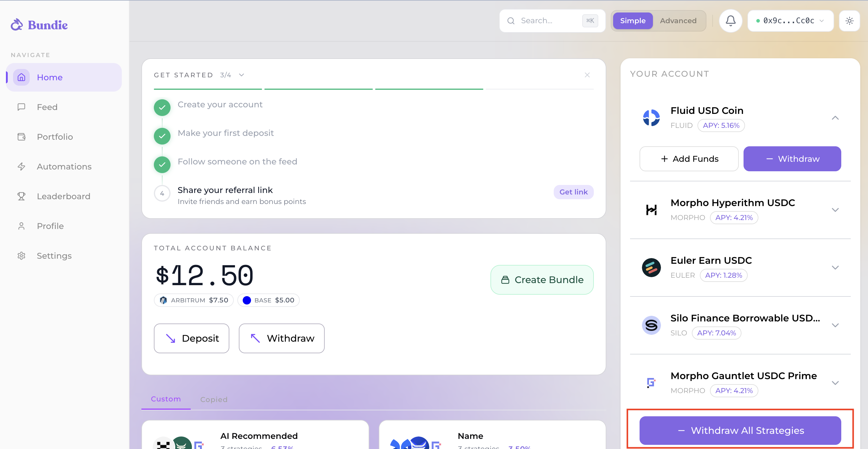Screen dimensions: 868x449
Task: Expand Silo Finance Borrowable strategy
Action: click(x=835, y=325)
